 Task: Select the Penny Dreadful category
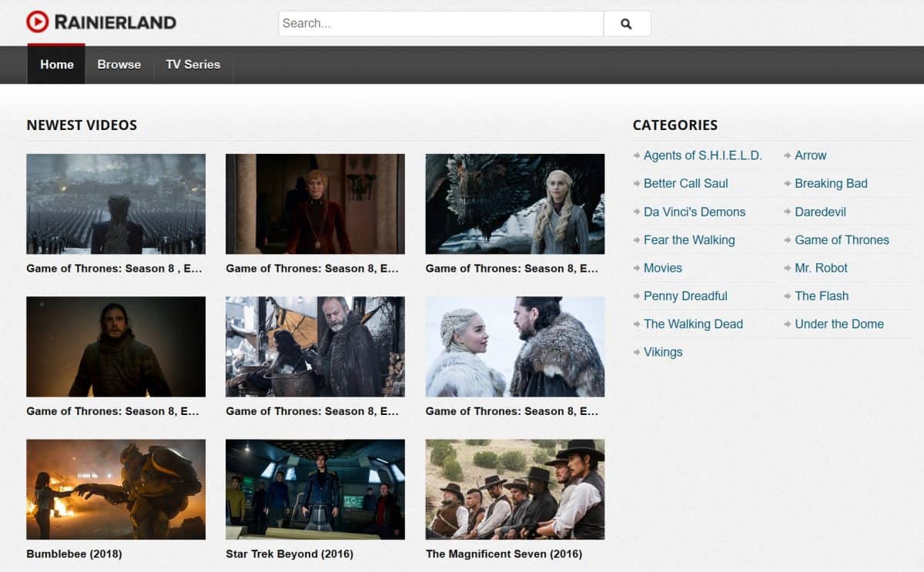click(685, 296)
